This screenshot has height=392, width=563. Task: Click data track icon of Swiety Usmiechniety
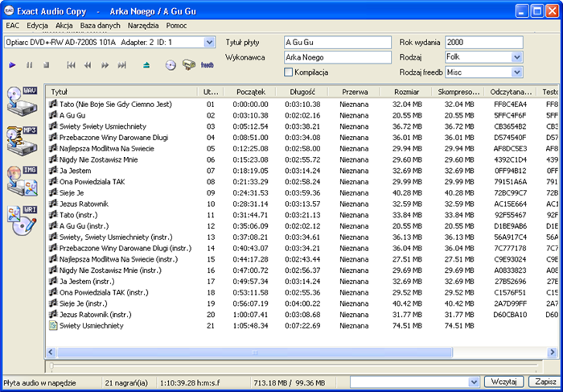(53, 326)
